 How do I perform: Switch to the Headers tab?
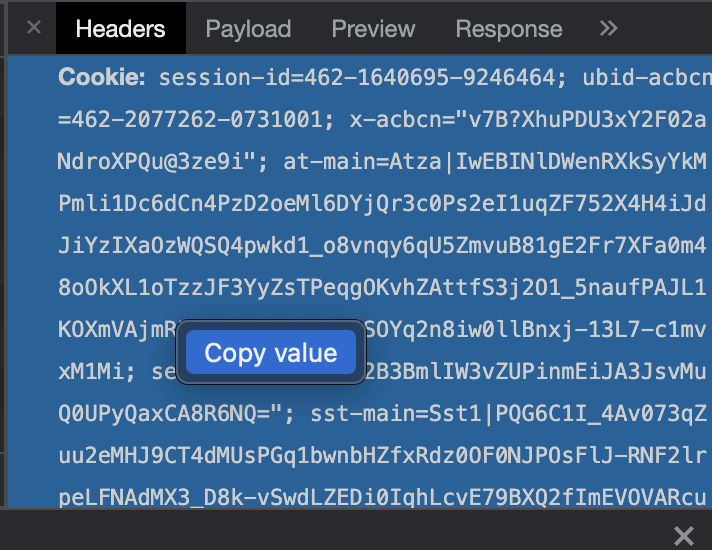[120, 28]
